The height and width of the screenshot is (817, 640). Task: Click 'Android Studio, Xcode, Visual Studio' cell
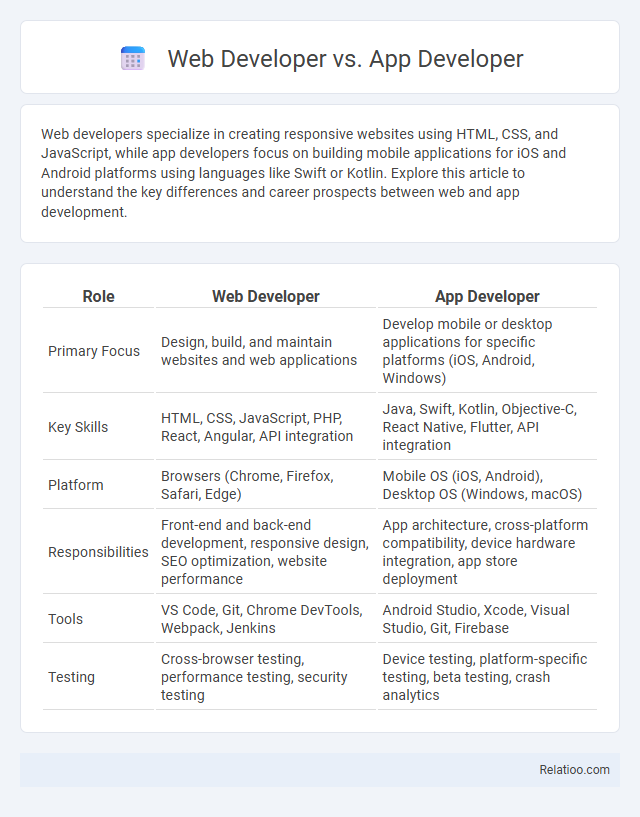coord(487,619)
